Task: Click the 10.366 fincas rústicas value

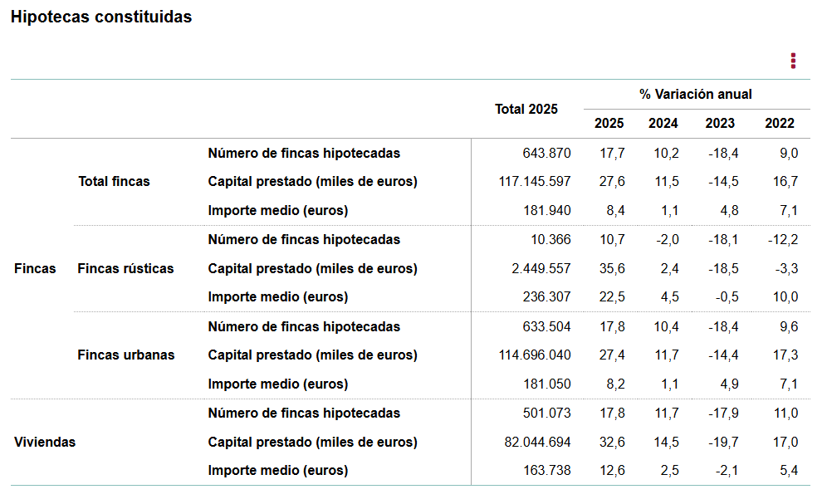Action: (550, 239)
